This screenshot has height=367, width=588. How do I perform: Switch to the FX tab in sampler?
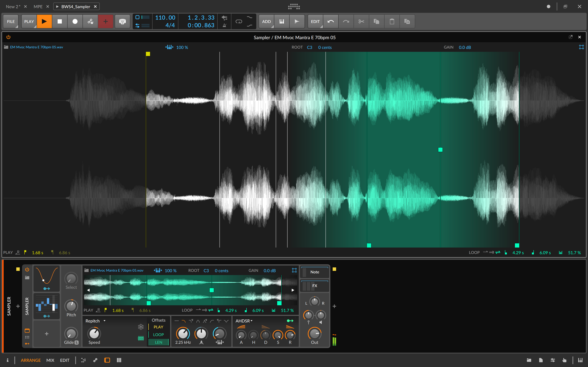click(314, 286)
